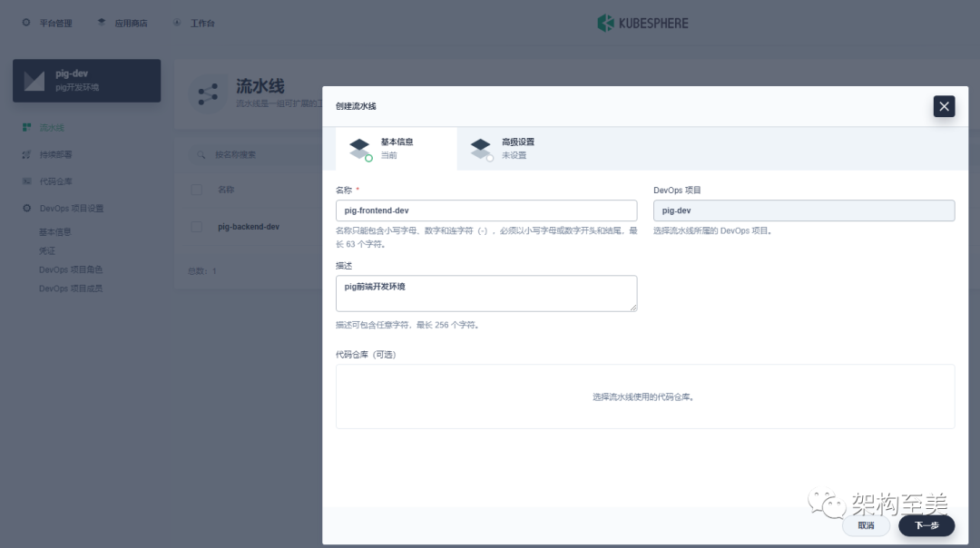
Task: Toggle the select-all checkbox in table header
Action: click(x=196, y=190)
